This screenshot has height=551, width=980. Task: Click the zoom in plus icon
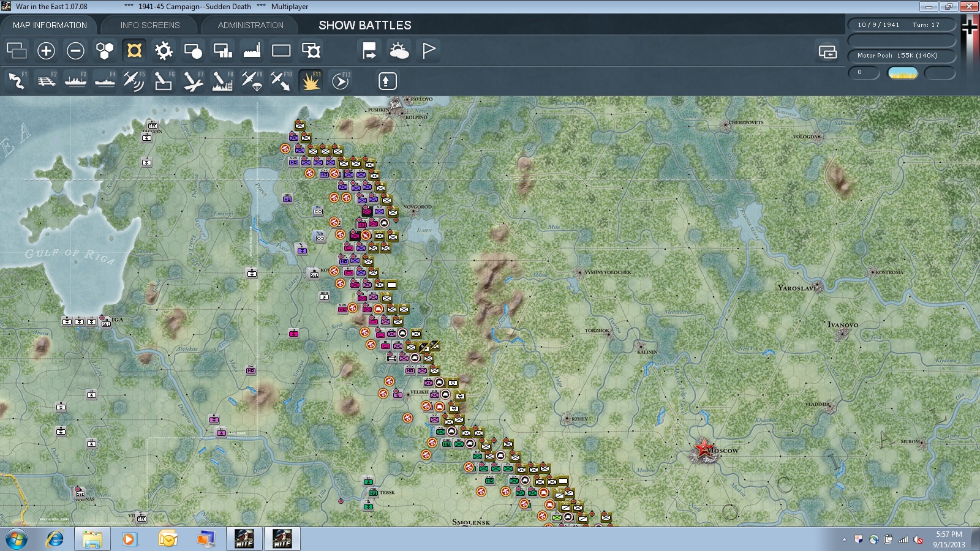(x=46, y=51)
